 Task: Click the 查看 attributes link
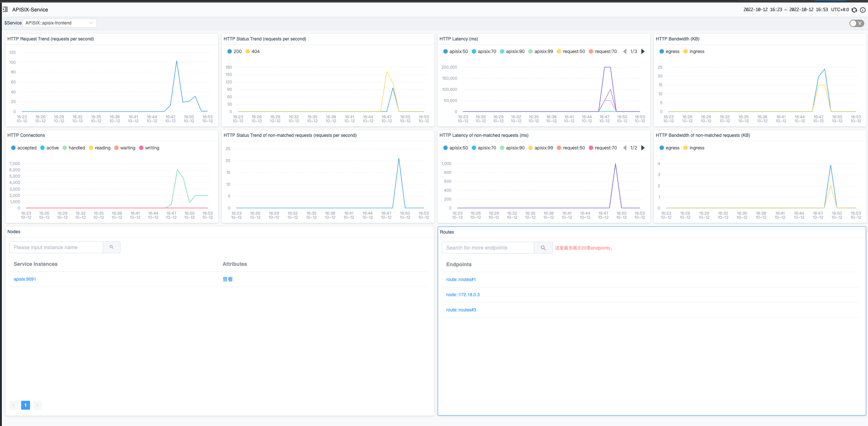coord(227,279)
